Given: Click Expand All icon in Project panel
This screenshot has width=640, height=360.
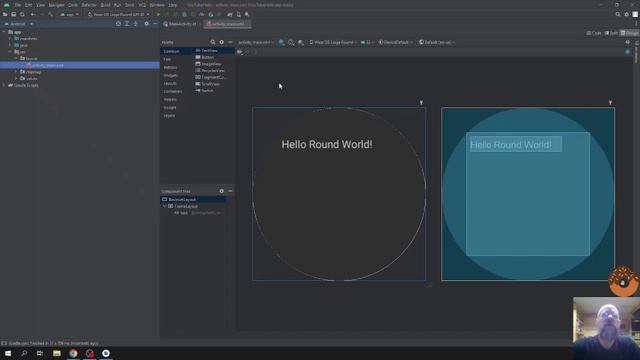Looking at the screenshot, I should tap(127, 24).
